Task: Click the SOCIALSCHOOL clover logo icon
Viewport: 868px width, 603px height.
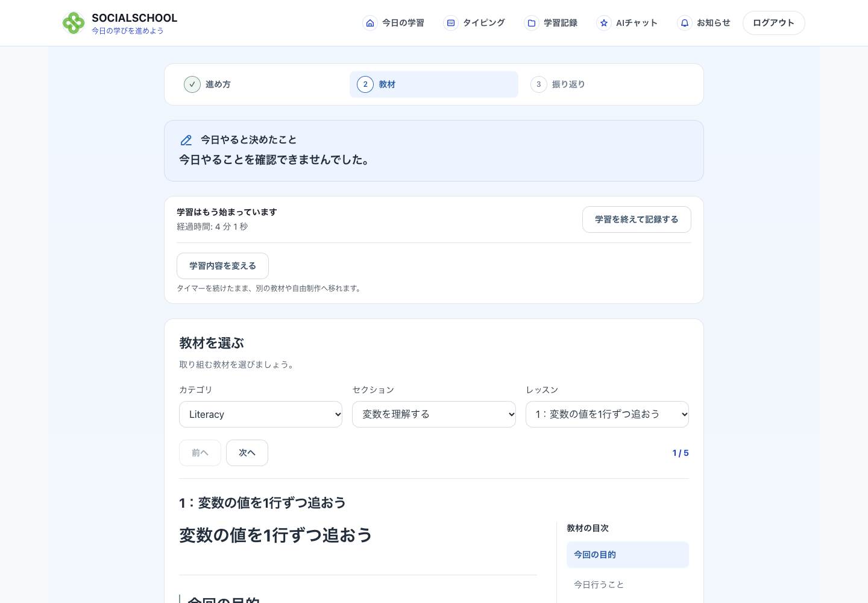Action: point(74,23)
